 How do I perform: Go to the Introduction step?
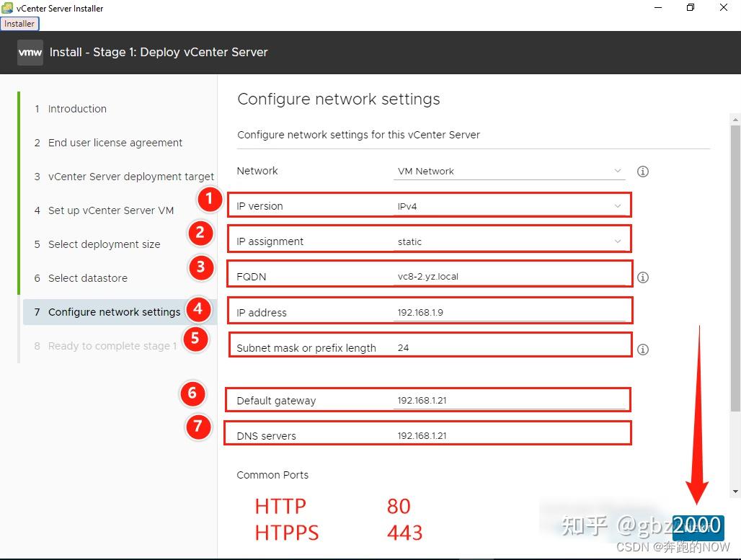77,109
